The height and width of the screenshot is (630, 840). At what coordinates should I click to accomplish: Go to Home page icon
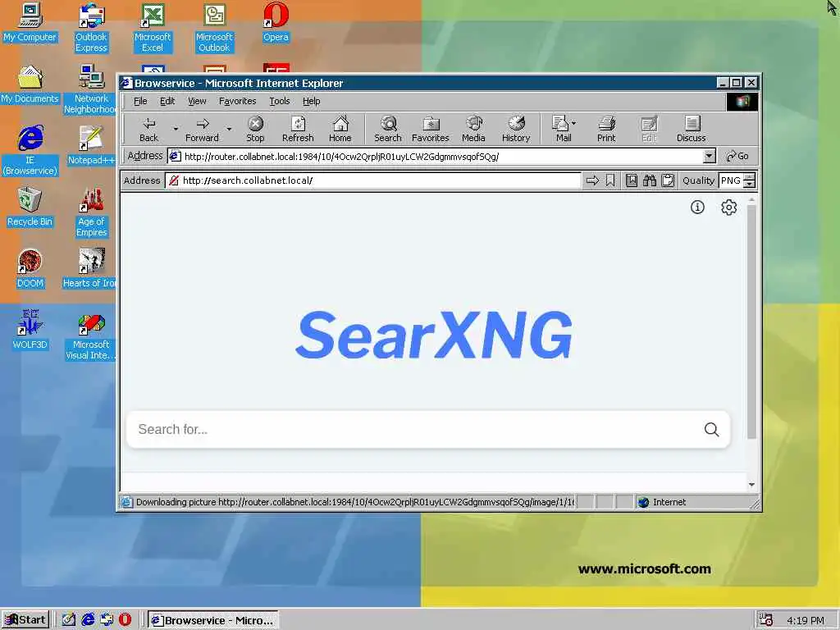340,129
